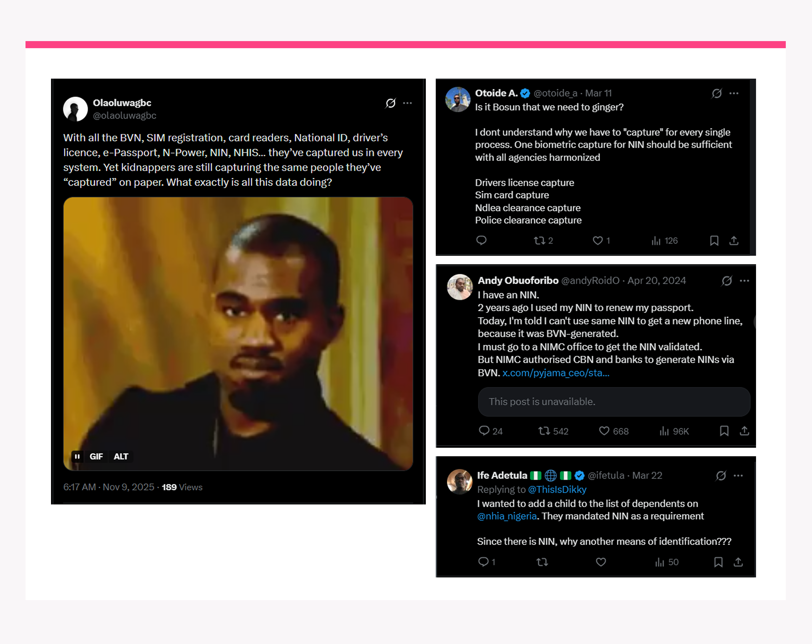The image size is (812, 644).
Task: Open more options on Olaoluwagbc's tweet
Action: (x=407, y=103)
